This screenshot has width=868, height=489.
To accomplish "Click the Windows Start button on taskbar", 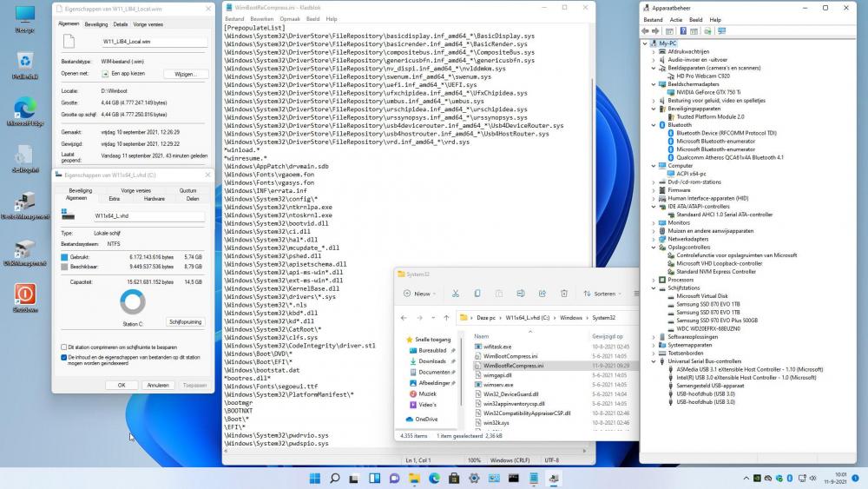I will [313, 478].
